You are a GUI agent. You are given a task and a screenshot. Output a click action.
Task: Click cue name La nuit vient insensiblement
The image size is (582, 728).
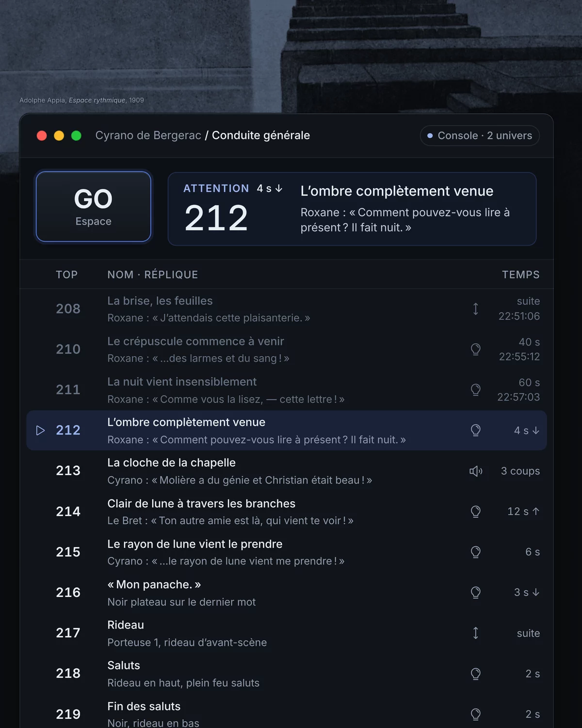coord(182,382)
